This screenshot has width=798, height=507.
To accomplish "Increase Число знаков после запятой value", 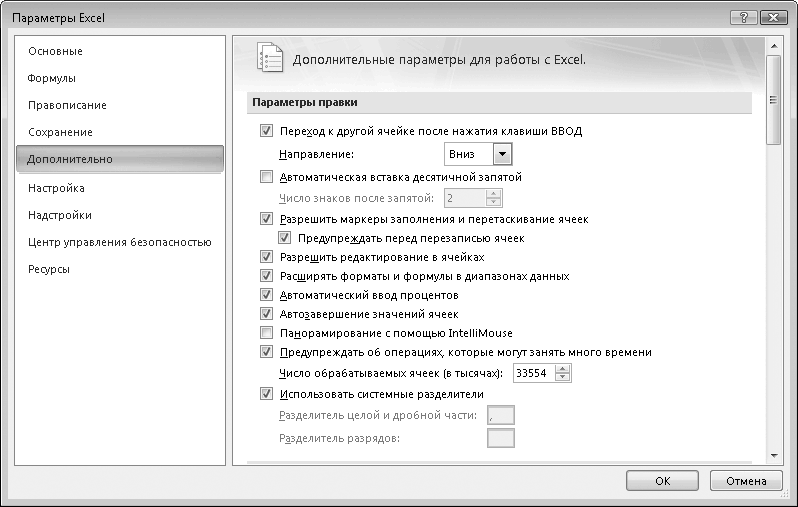I will click(493, 193).
